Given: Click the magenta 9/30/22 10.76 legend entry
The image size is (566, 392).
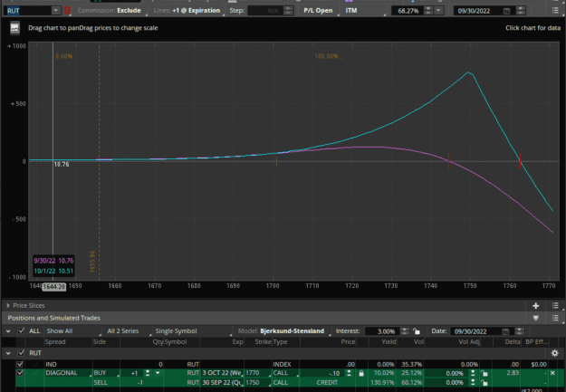Looking at the screenshot, I should (x=53, y=261).
